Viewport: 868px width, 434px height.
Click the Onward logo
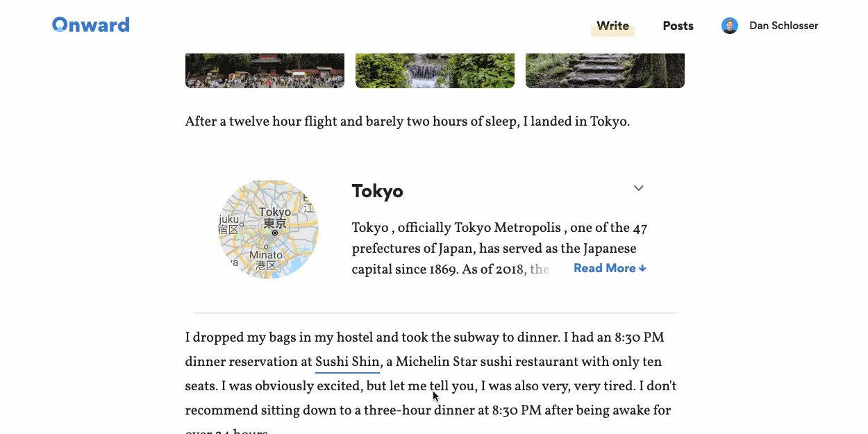coord(91,25)
